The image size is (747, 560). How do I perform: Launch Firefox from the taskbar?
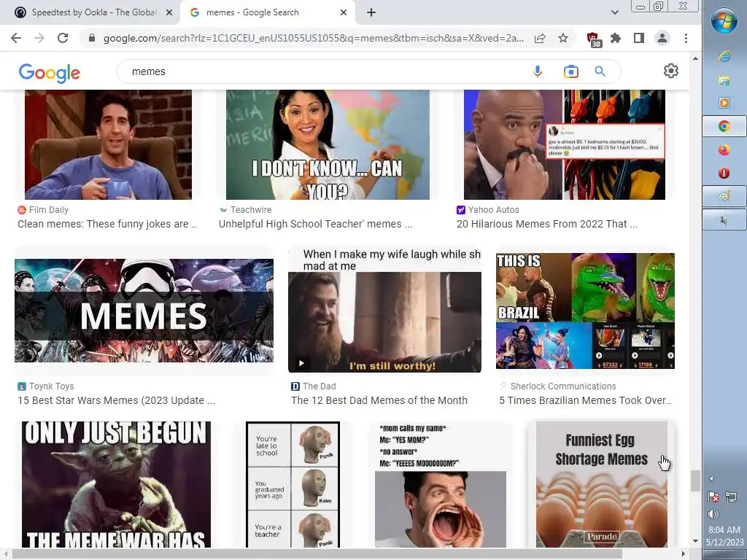click(724, 149)
